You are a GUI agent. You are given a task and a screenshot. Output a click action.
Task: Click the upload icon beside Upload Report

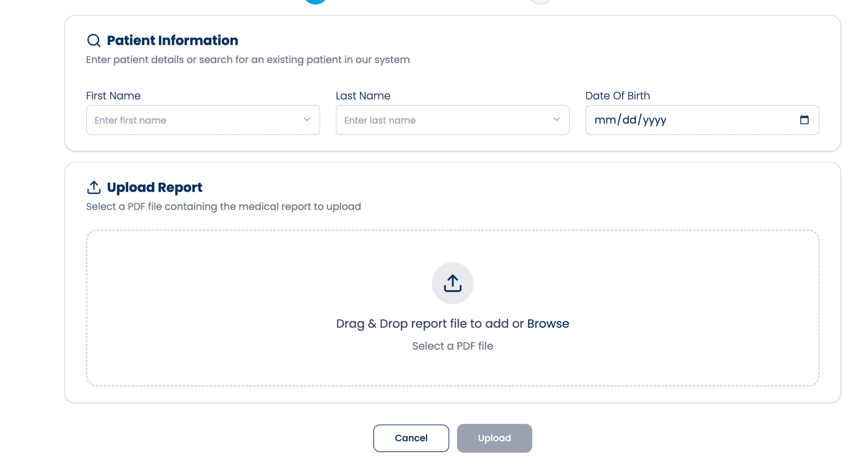click(94, 187)
